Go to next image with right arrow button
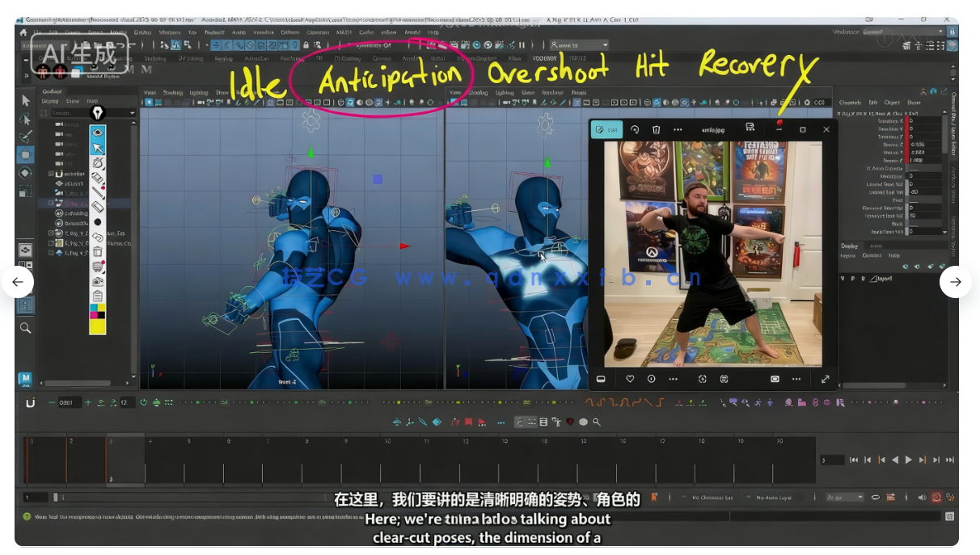980x555 pixels. click(x=955, y=282)
